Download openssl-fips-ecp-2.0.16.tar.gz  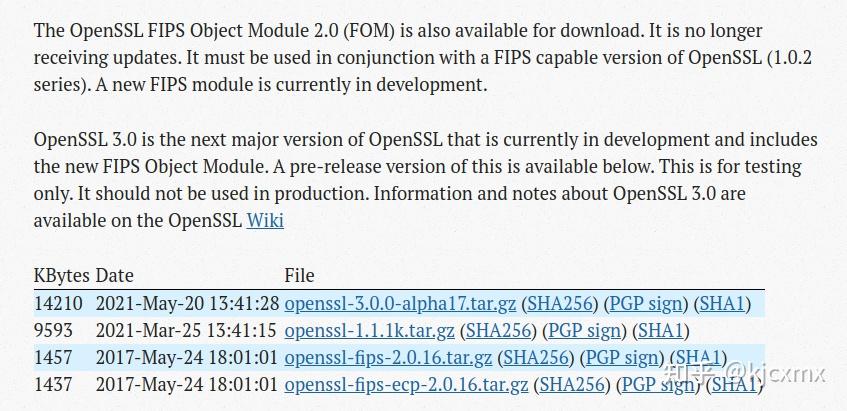point(406,385)
